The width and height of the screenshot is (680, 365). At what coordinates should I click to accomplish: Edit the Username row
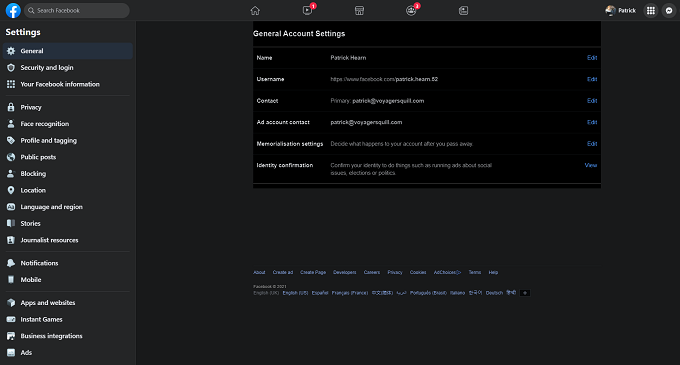[592, 79]
